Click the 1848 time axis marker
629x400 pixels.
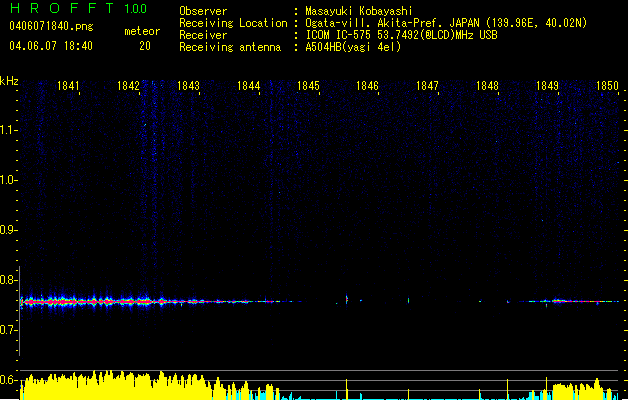point(487,86)
